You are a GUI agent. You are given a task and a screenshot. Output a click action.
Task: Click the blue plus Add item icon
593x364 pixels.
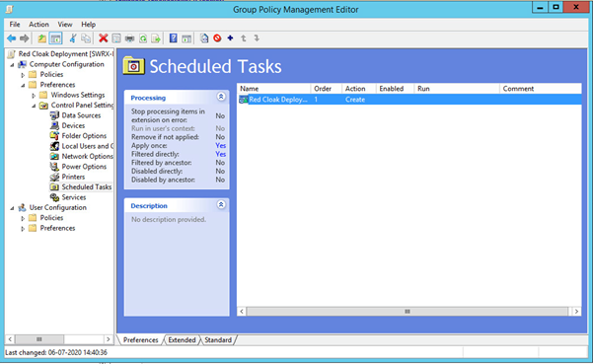[230, 38]
